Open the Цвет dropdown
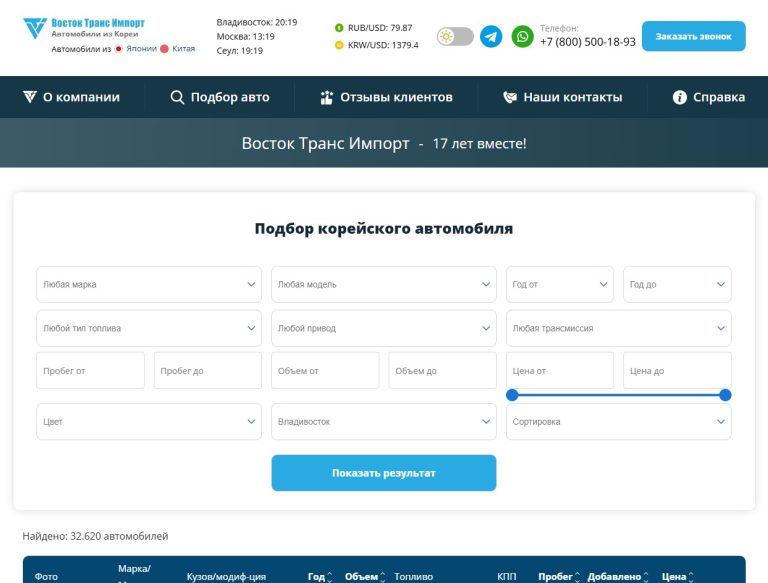This screenshot has width=768, height=583. click(x=149, y=421)
